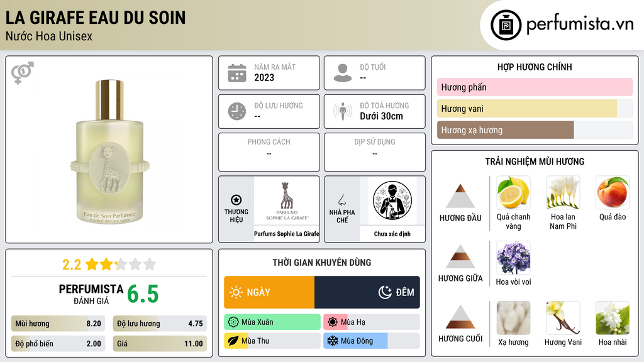The image size is (644, 362).
Task: Click the Quả chanh vàng lemon image
Action: (x=513, y=192)
